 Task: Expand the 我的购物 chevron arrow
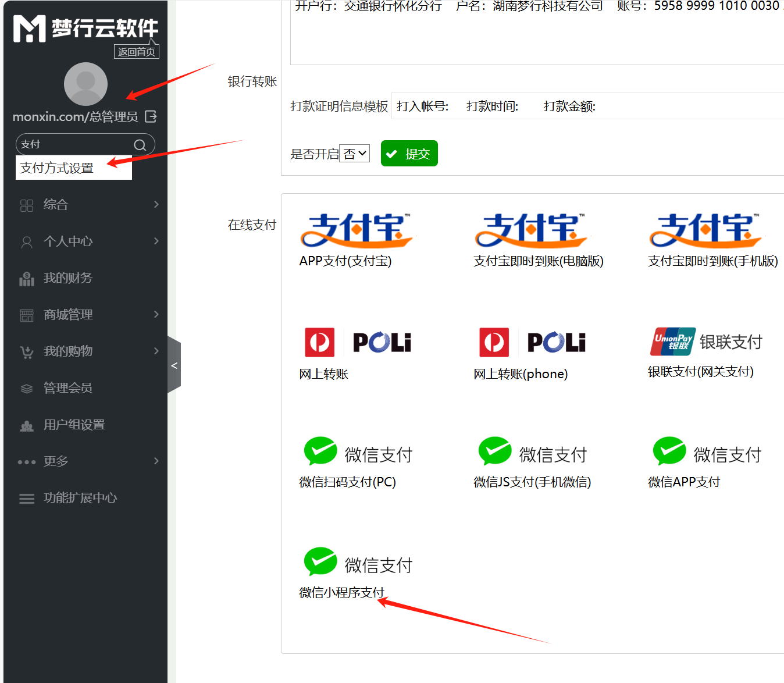156,351
